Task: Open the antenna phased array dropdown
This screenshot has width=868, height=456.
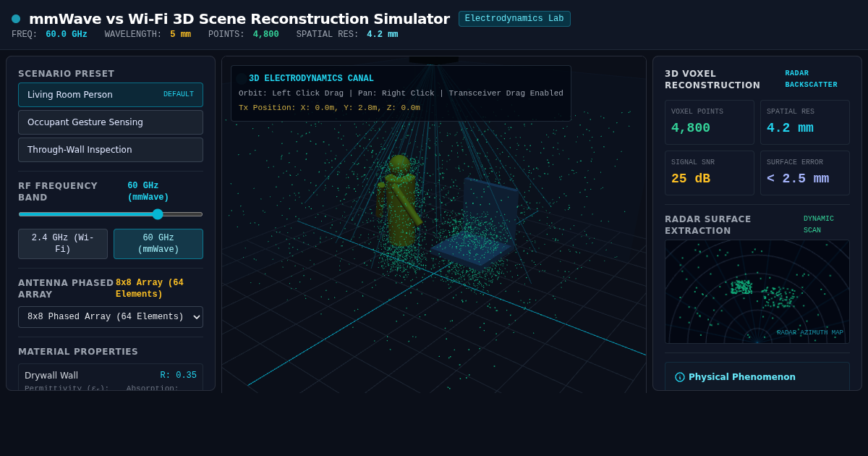Action: click(111, 317)
